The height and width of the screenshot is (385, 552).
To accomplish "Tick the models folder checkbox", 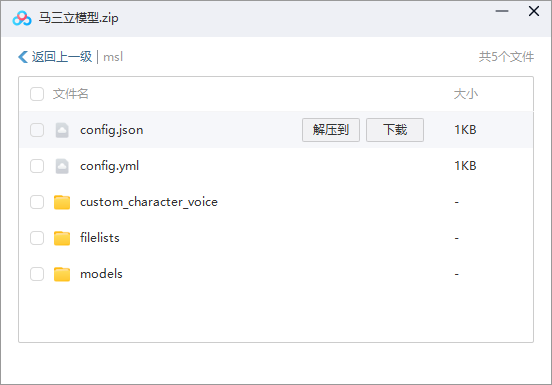I will coord(37,274).
